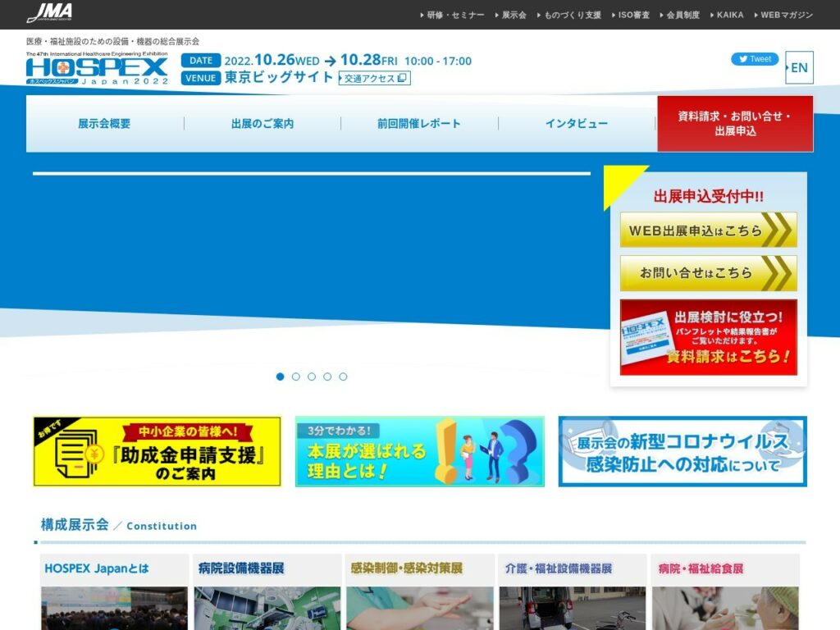Open the 助成金申請支援 yellow banner
This screenshot has height=630, width=840.
click(x=157, y=452)
